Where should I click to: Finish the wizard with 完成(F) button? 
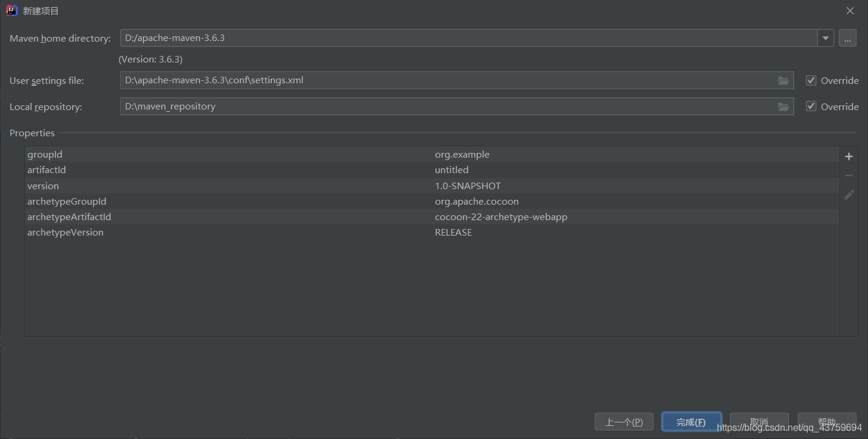pos(691,422)
